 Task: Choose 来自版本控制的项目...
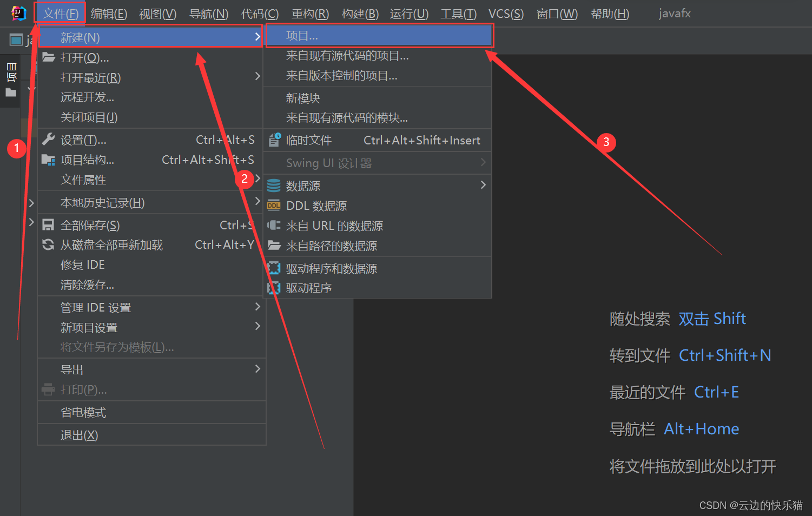[378, 76]
